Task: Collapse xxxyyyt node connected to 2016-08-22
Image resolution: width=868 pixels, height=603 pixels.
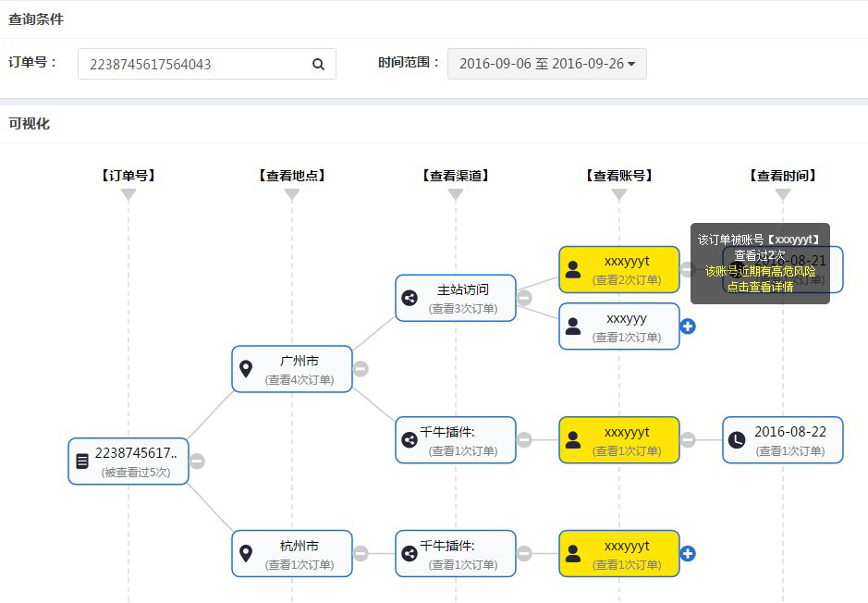Action: [688, 440]
